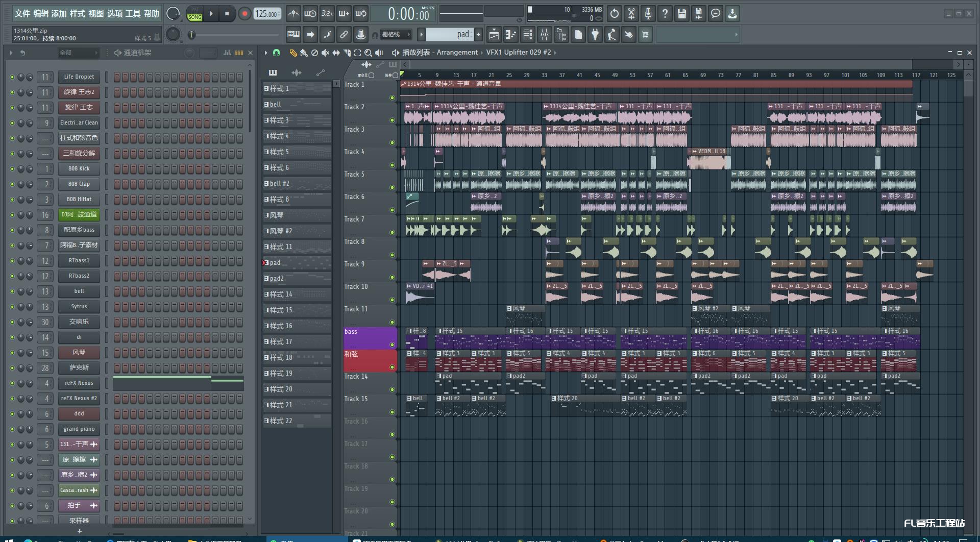Viewport: 980px width, 542px height.
Task: Select the '808 Clap' channel button
Action: (79, 184)
